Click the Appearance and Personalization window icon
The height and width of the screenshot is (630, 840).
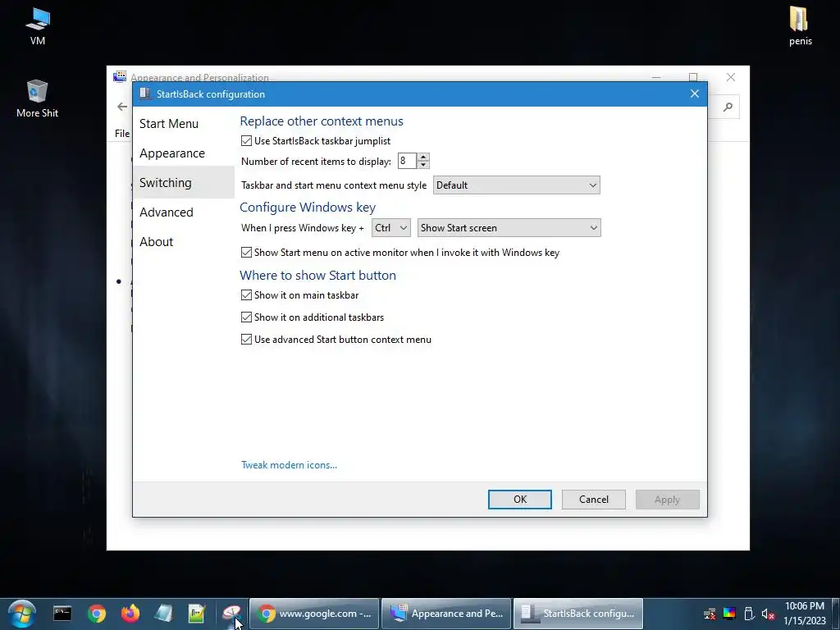click(120, 76)
